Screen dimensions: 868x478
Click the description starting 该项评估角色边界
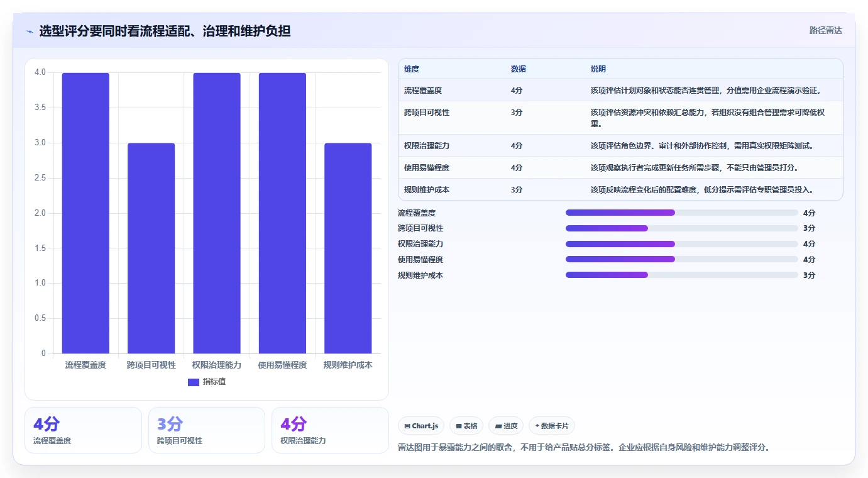[702, 146]
